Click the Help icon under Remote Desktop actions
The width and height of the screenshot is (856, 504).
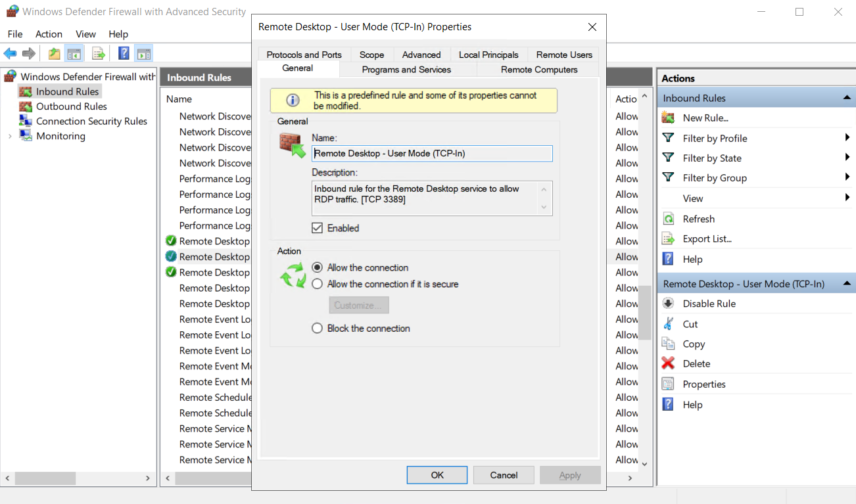(x=668, y=404)
